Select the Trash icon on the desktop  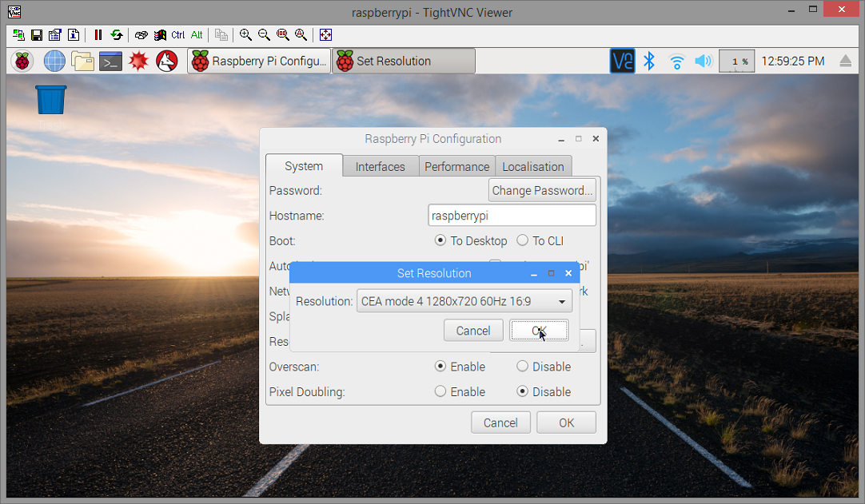pyautogui.click(x=50, y=101)
